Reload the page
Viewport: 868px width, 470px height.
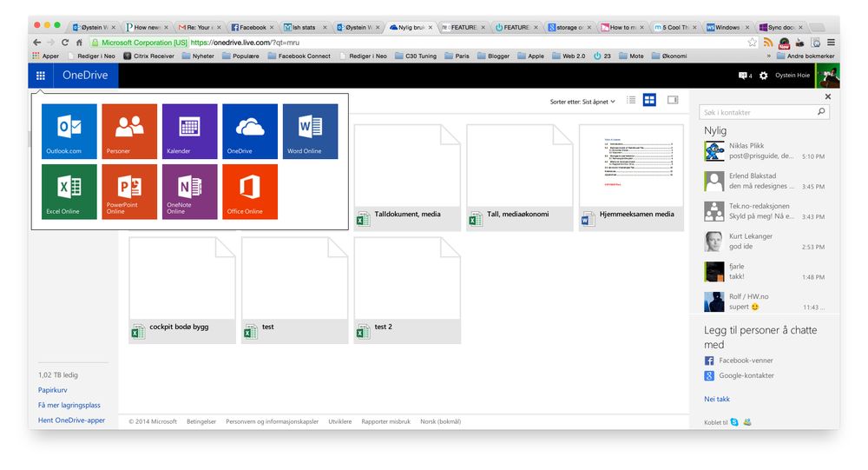click(x=65, y=42)
